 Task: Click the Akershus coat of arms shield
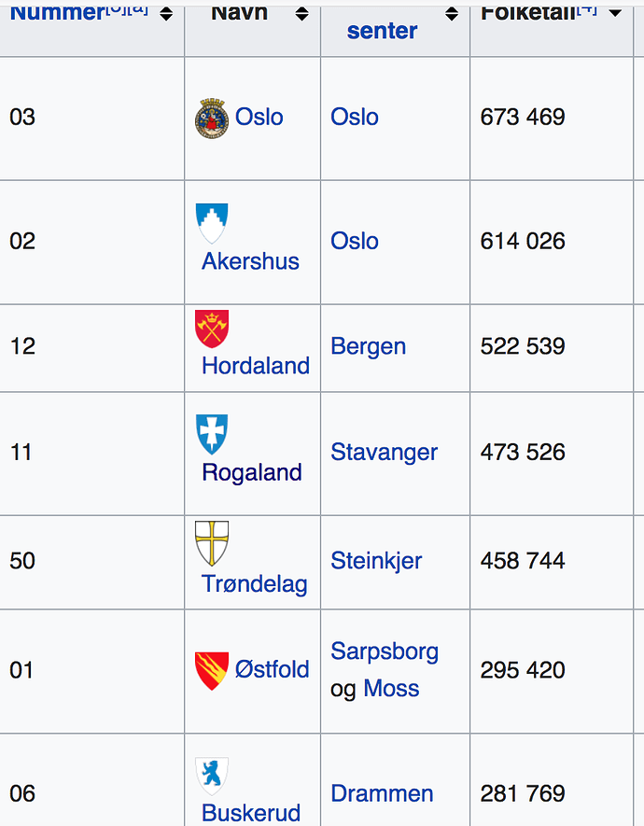pyautogui.click(x=212, y=223)
